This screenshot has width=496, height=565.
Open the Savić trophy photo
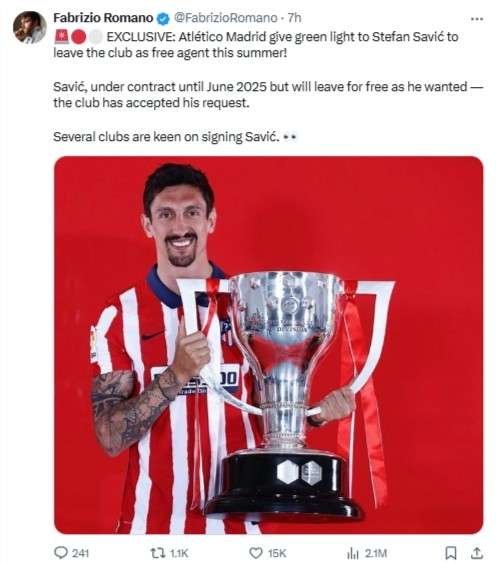[x=268, y=345]
